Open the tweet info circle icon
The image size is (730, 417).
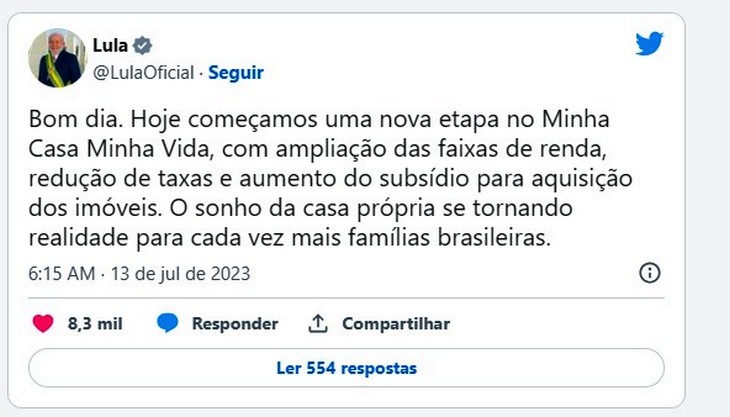pos(649,273)
